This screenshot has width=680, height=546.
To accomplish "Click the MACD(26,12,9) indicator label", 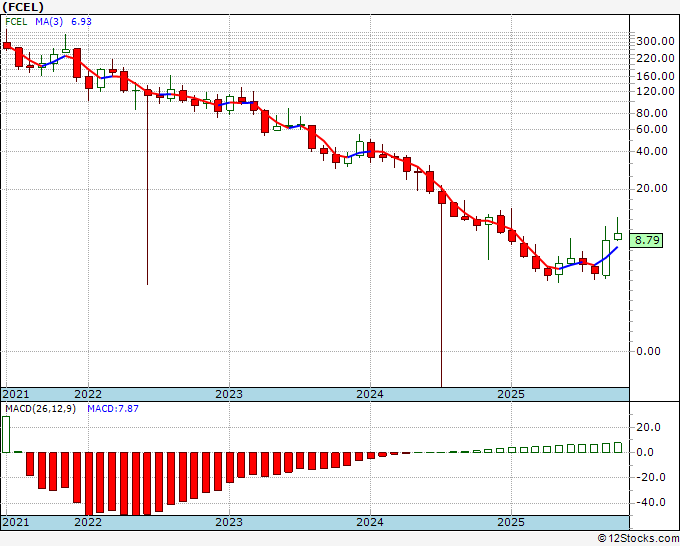I will [x=40, y=409].
